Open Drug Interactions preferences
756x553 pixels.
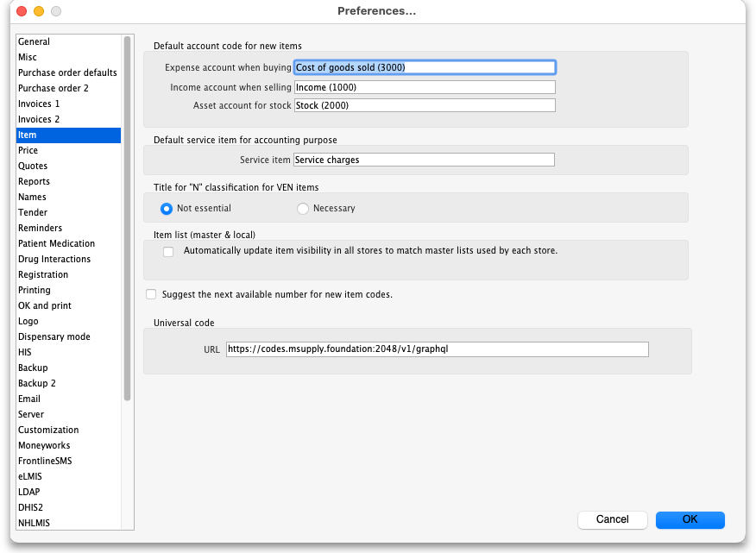54,259
